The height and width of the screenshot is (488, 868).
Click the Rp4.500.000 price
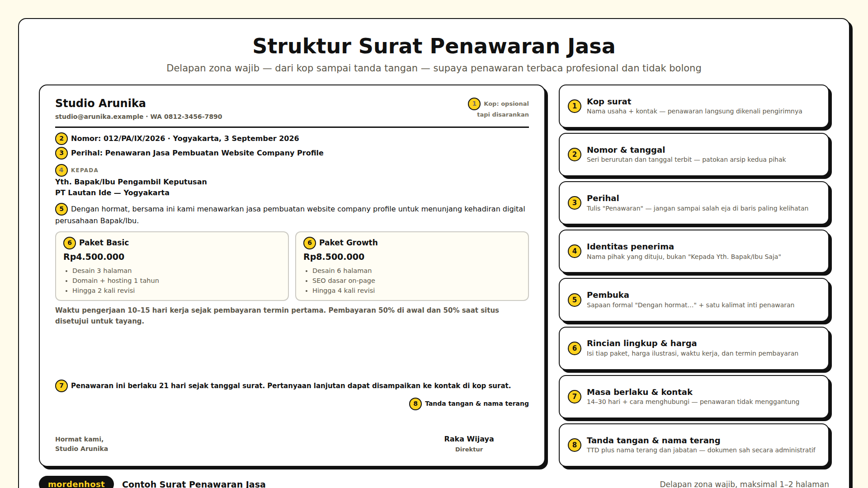[x=94, y=257]
